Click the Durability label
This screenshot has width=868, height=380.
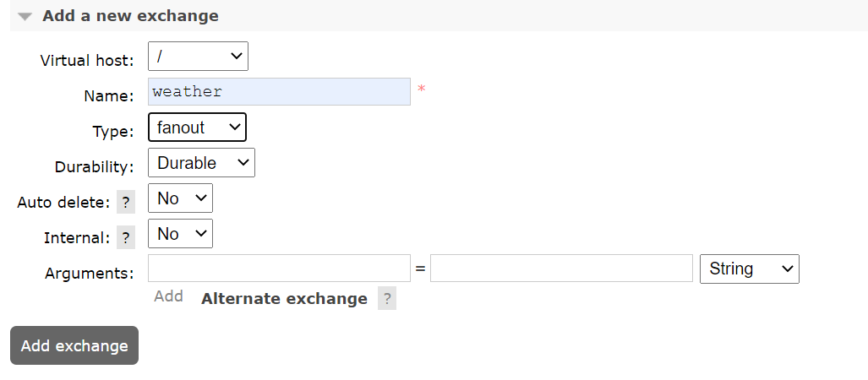tap(95, 167)
